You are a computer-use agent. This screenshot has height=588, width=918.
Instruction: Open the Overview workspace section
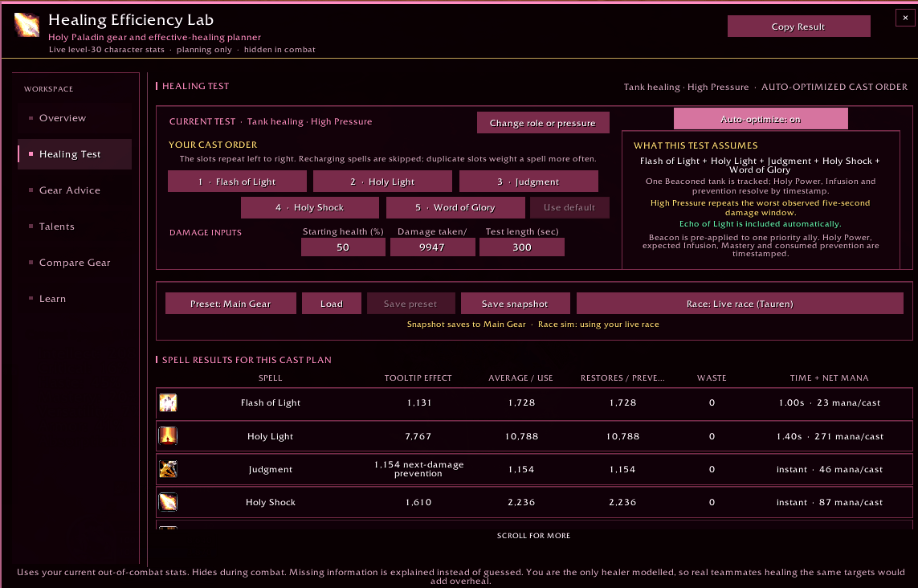tap(75, 118)
